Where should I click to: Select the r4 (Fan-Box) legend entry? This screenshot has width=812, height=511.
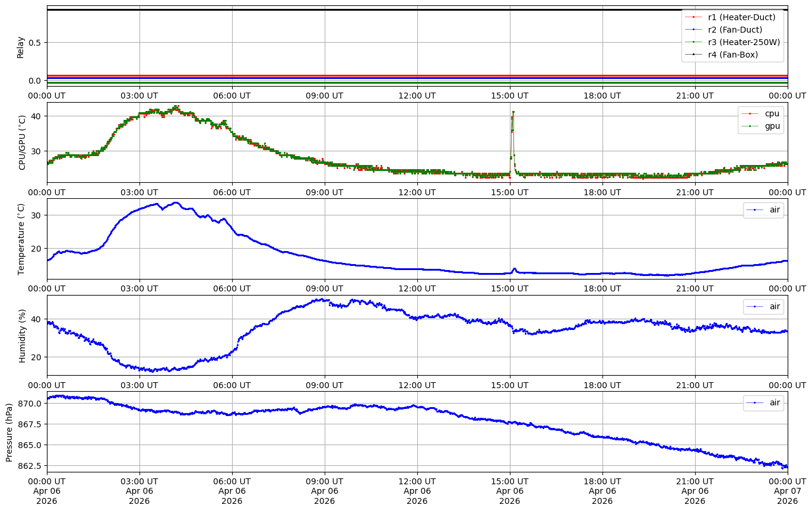coord(732,55)
